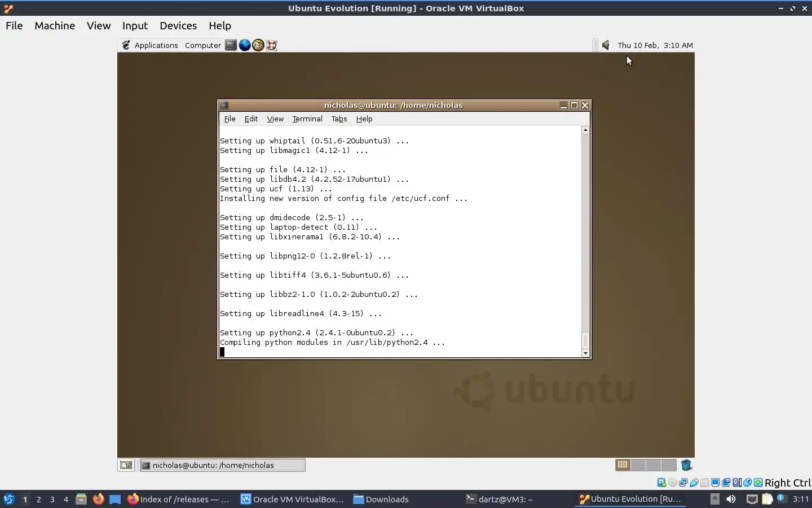
Task: Click terminal scrollbar down arrow
Action: (585, 353)
